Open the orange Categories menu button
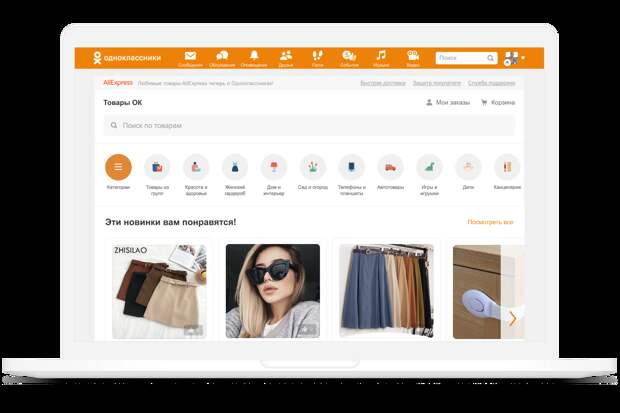Image resolution: width=620 pixels, height=413 pixels. 118,167
